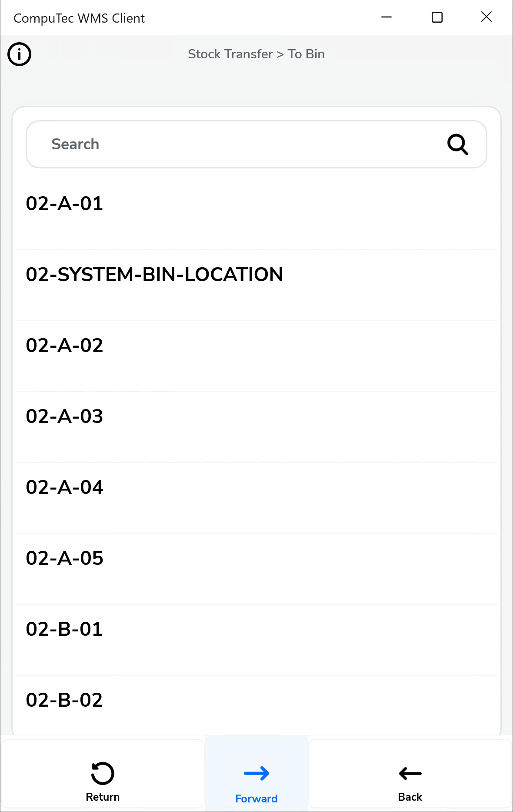513x812 pixels.
Task: Select bin 02-A-01 from the list
Action: pos(65,204)
